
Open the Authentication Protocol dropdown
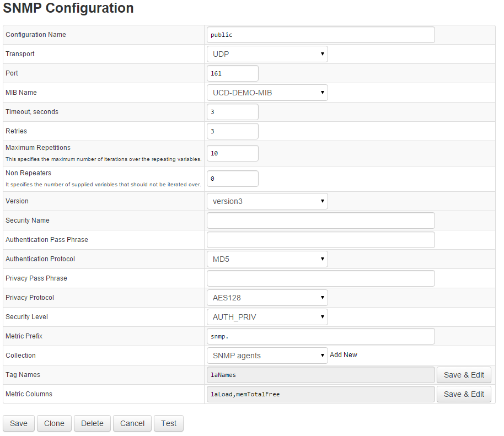267,259
